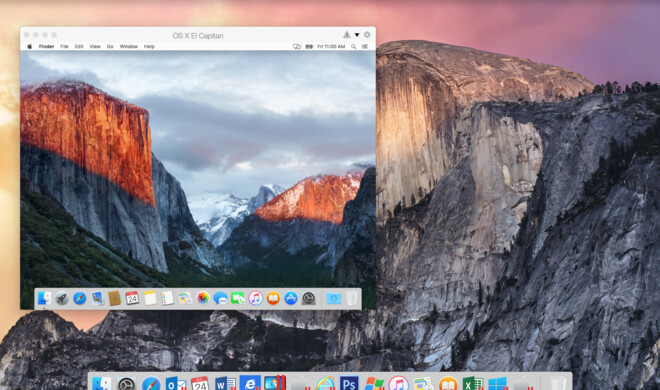The height and width of the screenshot is (390, 660).
Task: Open Calendar in the El Capitan VM dock
Action: coord(132,298)
